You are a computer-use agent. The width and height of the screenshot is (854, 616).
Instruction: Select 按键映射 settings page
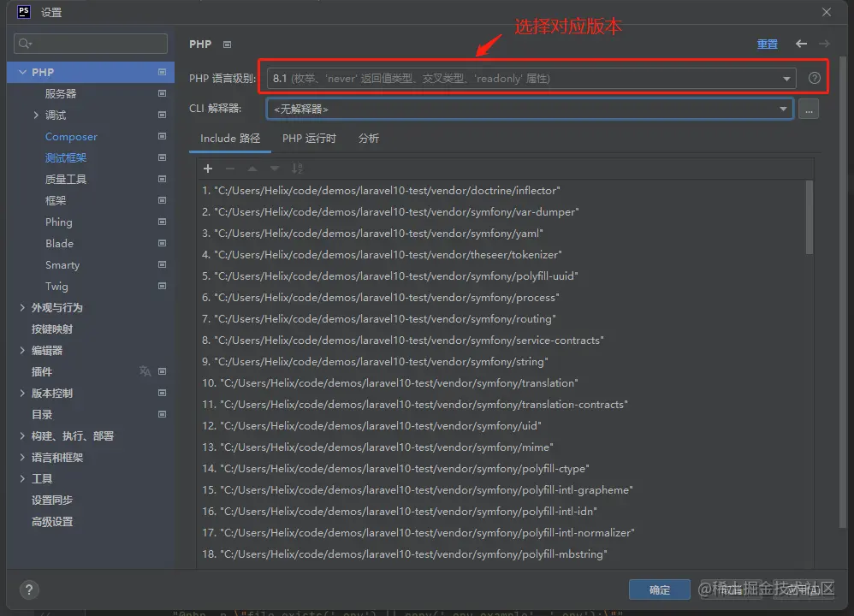pyautogui.click(x=51, y=329)
